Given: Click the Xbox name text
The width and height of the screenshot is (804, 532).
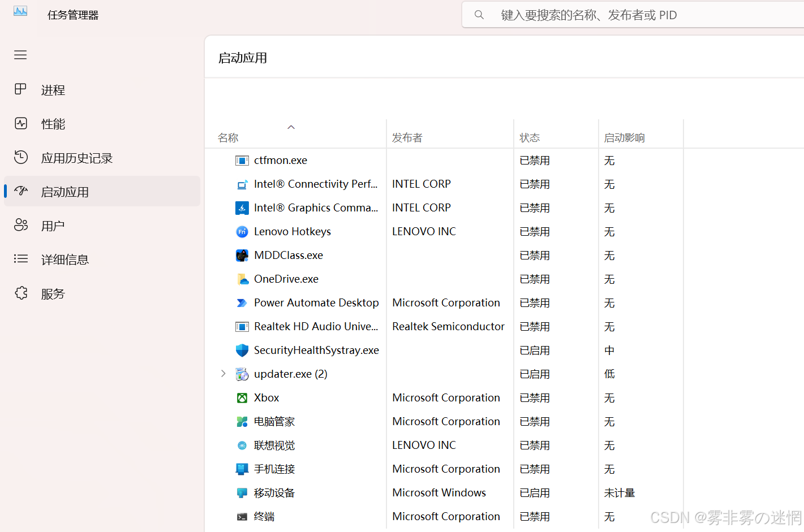Looking at the screenshot, I should (x=266, y=398).
